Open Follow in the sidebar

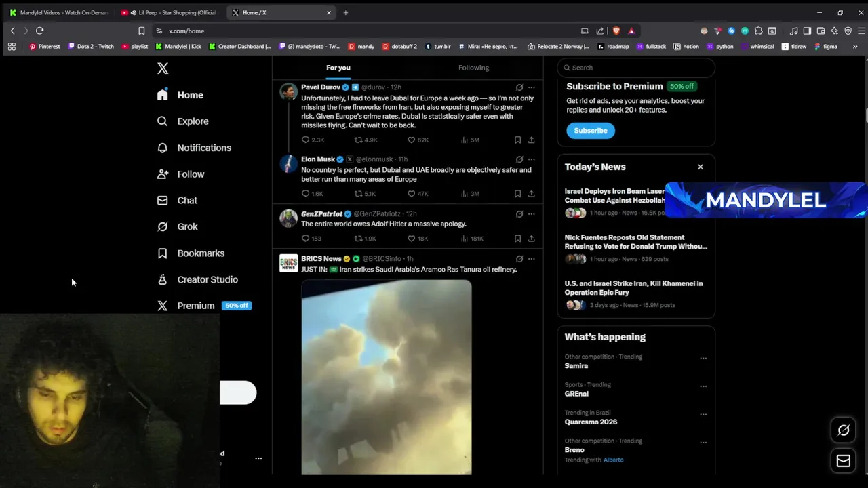pos(181,174)
